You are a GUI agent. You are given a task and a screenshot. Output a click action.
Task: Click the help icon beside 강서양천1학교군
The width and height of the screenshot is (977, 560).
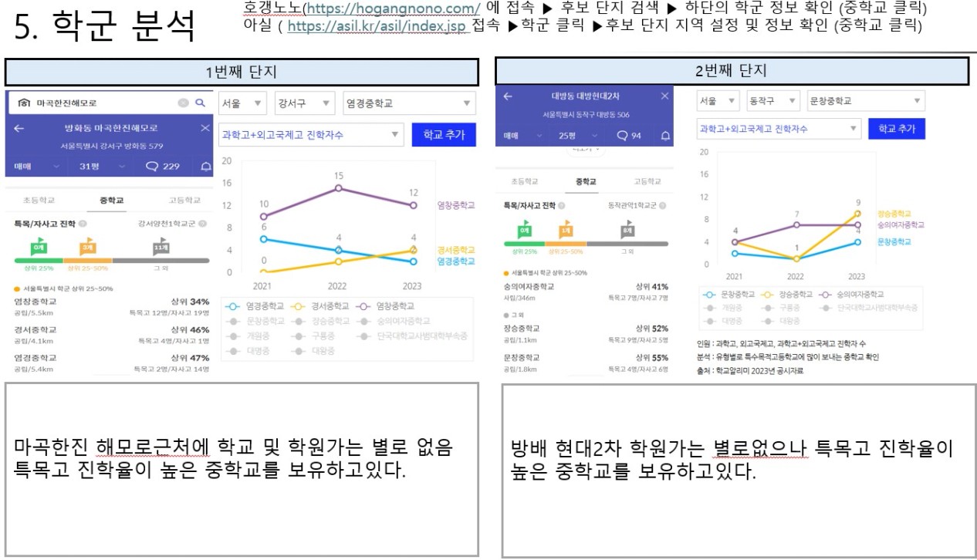202,224
